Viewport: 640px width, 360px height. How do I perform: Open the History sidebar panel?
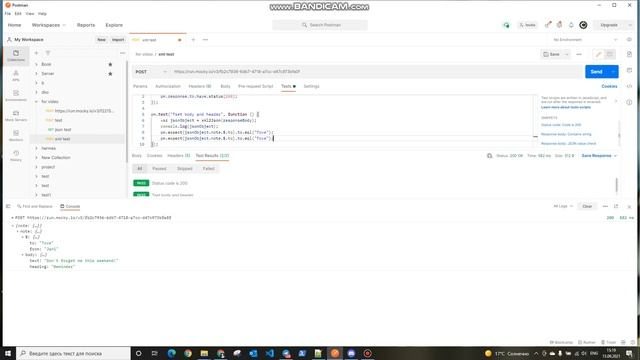tap(16, 156)
